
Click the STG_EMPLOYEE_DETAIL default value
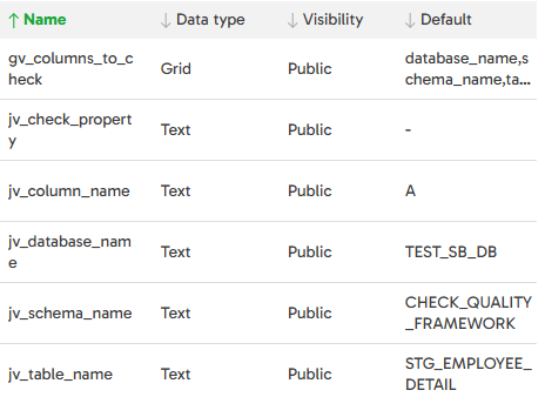(x=468, y=374)
